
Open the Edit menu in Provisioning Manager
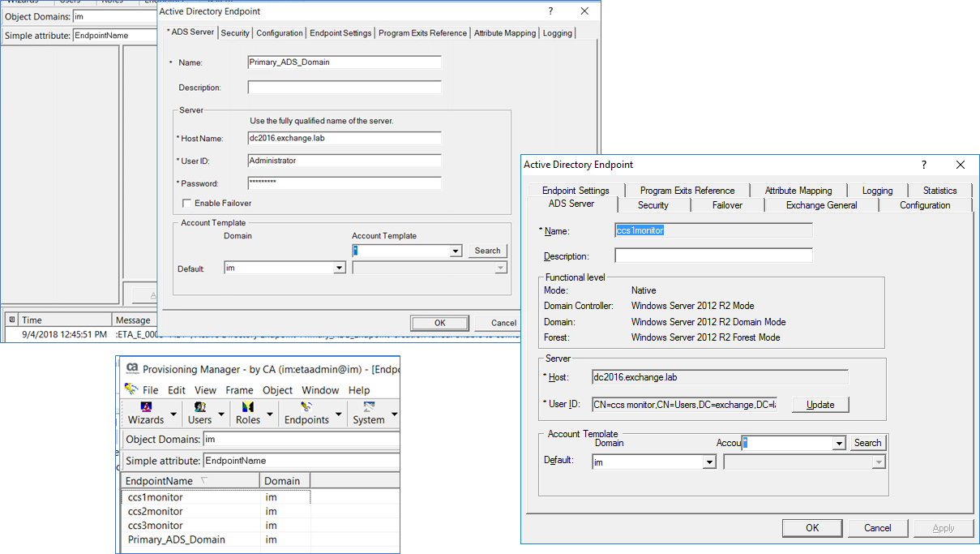point(177,390)
